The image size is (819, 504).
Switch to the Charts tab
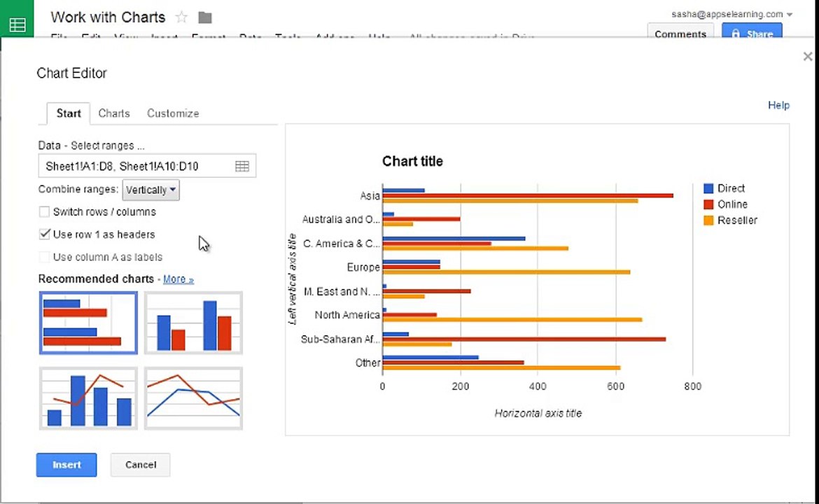pos(114,113)
